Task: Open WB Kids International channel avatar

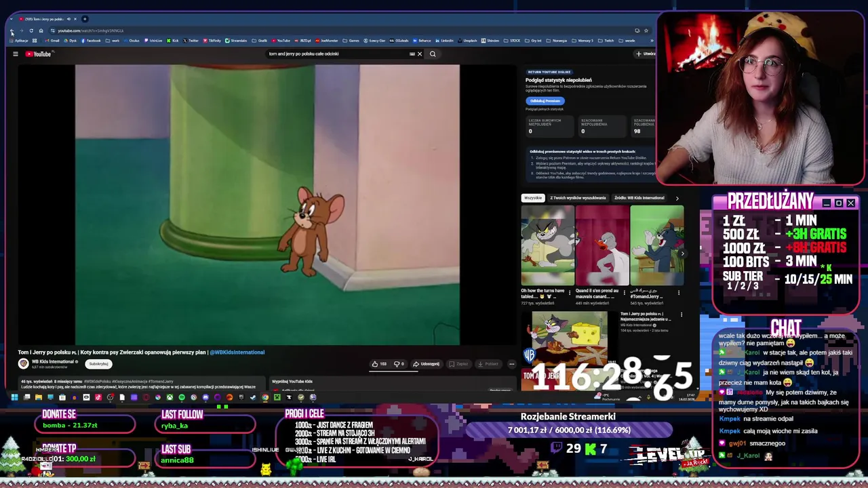Action: (x=24, y=364)
